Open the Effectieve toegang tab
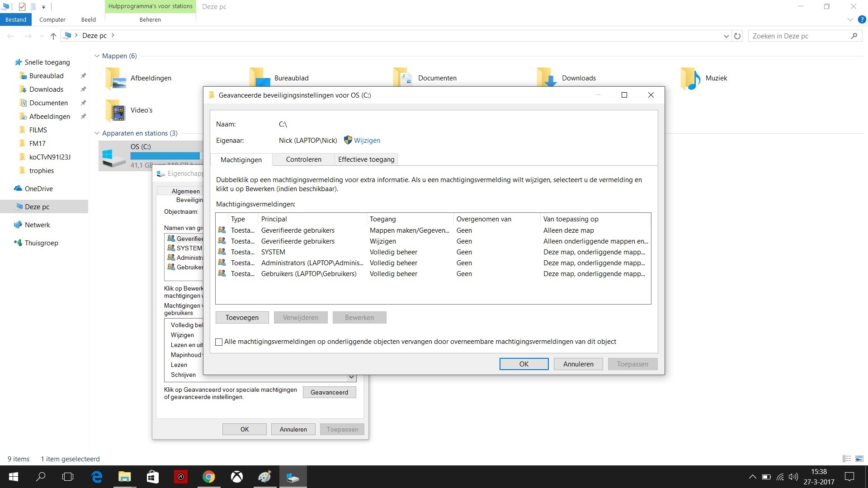Viewport: 868px width, 488px height. 366,160
